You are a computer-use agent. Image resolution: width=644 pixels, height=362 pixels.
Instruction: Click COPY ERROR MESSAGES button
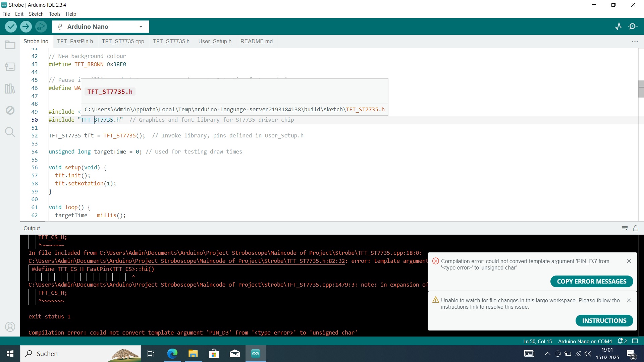[x=592, y=282]
